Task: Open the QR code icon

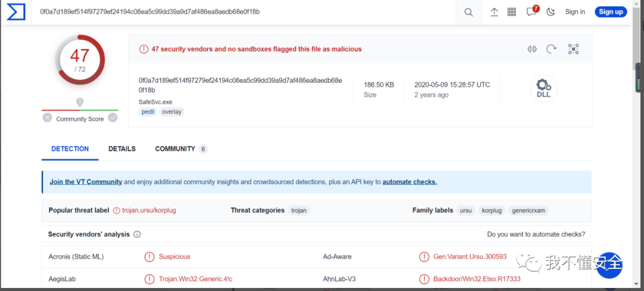Action: (574, 49)
